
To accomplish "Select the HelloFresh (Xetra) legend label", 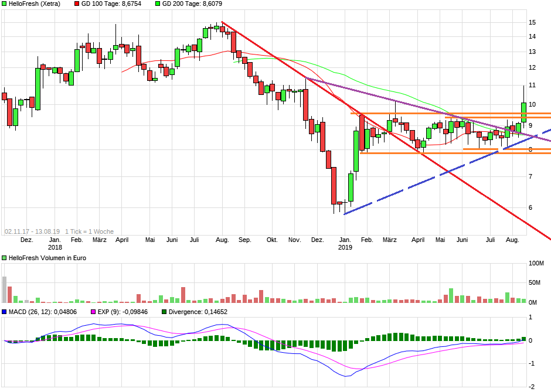I will tap(35, 4).
